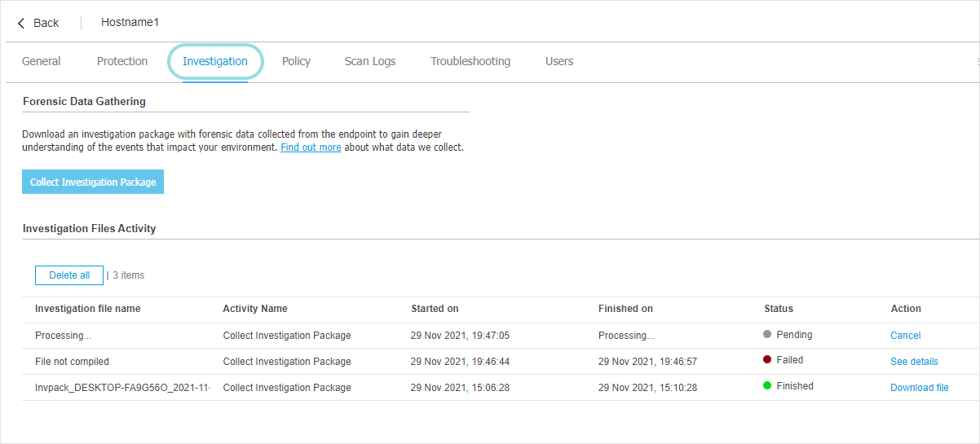
Task: Click the Status column header
Action: tap(779, 309)
